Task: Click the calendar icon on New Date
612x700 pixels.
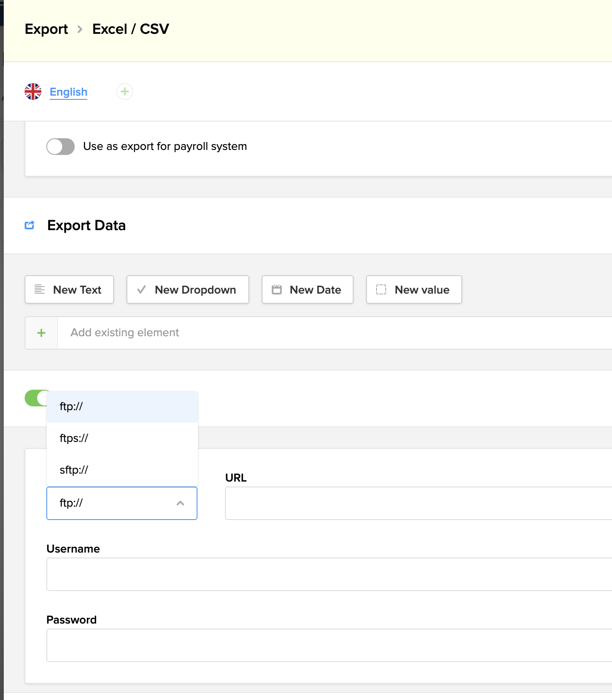Action: point(277,289)
